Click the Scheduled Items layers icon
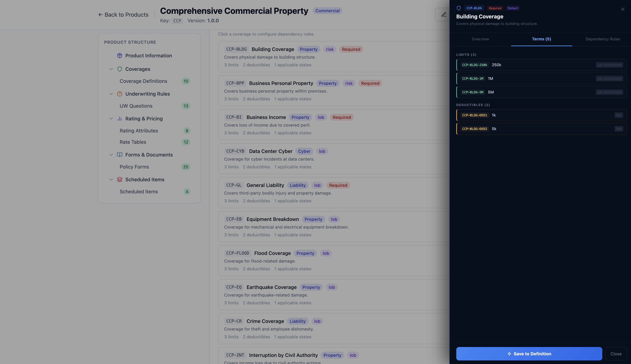Image resolution: width=631 pixels, height=364 pixels. [x=120, y=179]
